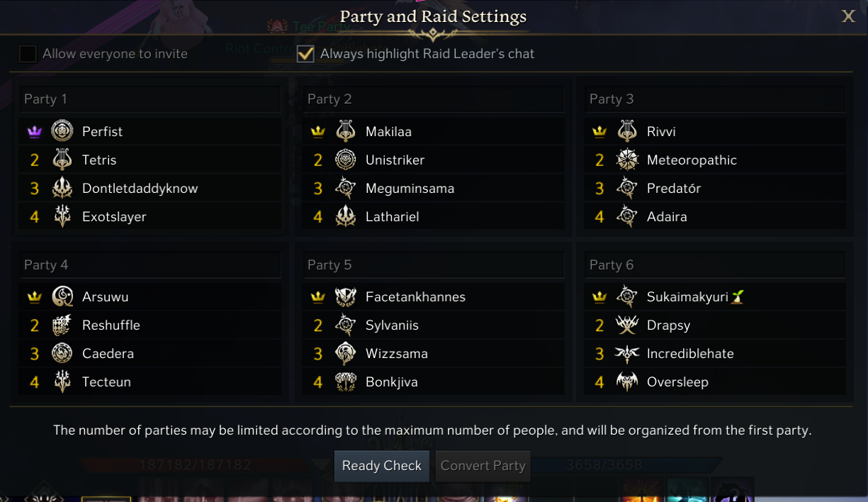868x502 pixels.
Task: Select party member Dontletdaddyknow
Action: [140, 188]
